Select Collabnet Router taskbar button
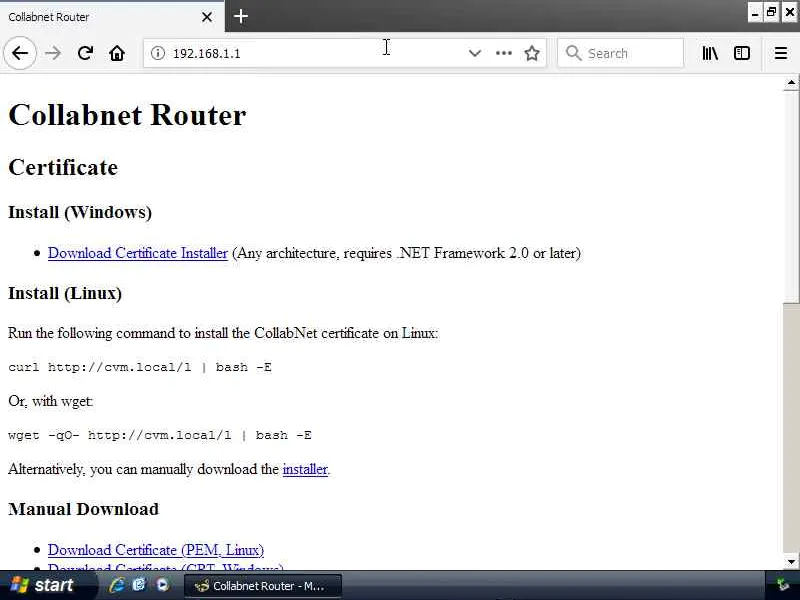This screenshot has width=800, height=600. (263, 586)
